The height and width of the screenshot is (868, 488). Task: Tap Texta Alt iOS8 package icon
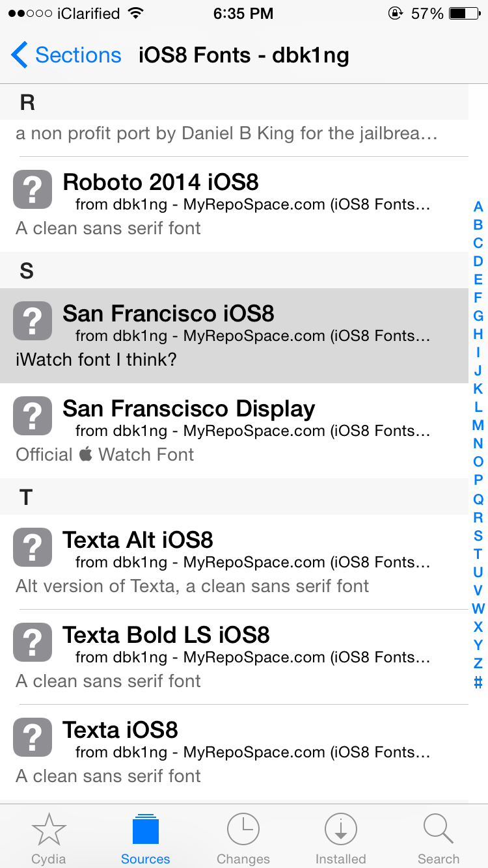[x=33, y=547]
